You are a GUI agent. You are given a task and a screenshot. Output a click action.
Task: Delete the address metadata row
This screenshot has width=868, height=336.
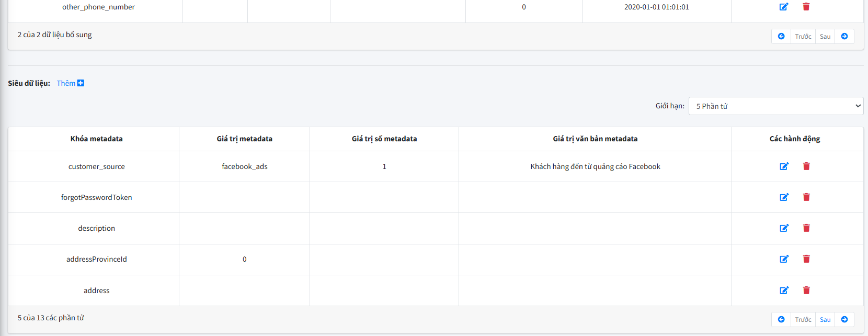[806, 290]
